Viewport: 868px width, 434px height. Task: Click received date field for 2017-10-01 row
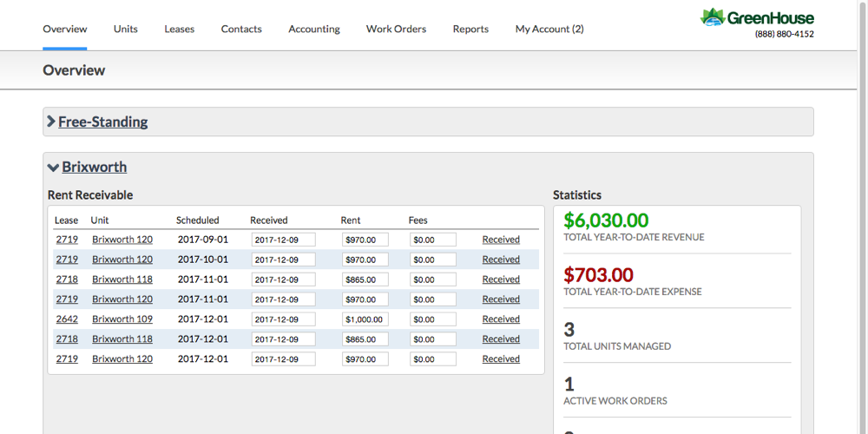(x=283, y=260)
